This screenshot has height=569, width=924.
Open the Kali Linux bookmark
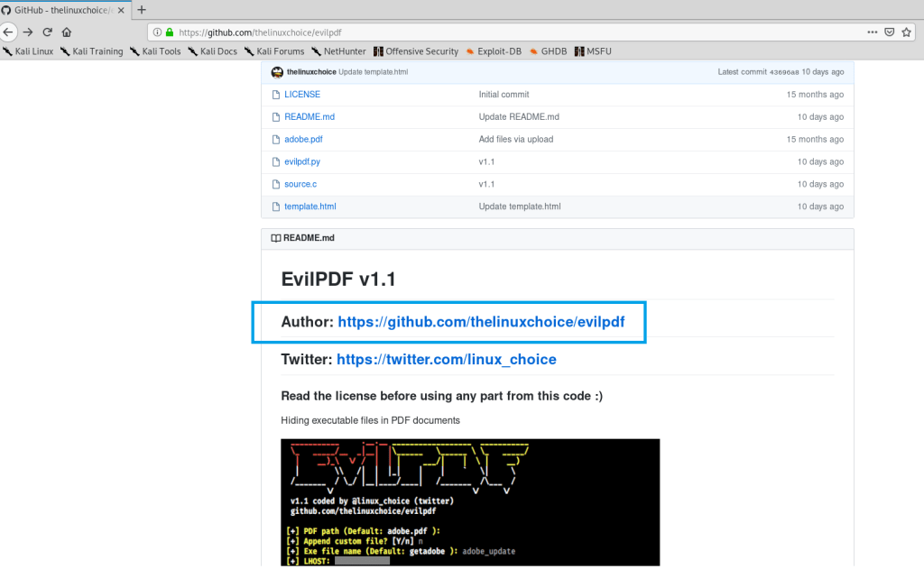tap(28, 51)
